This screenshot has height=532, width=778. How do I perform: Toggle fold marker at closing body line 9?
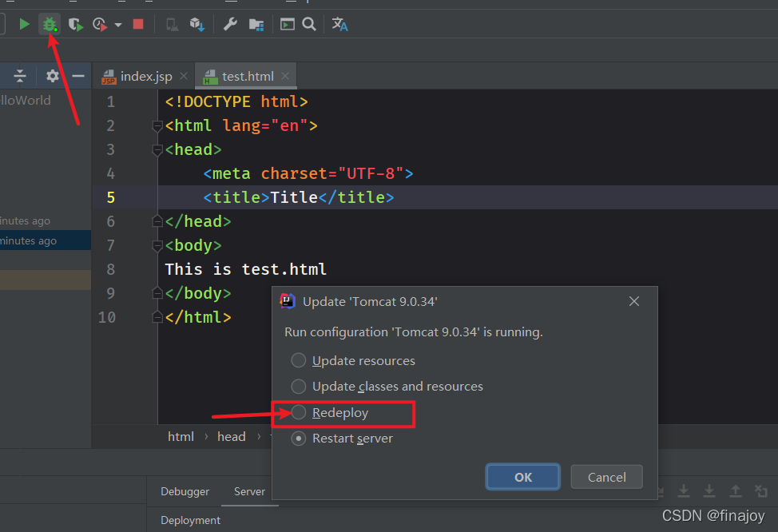click(157, 293)
